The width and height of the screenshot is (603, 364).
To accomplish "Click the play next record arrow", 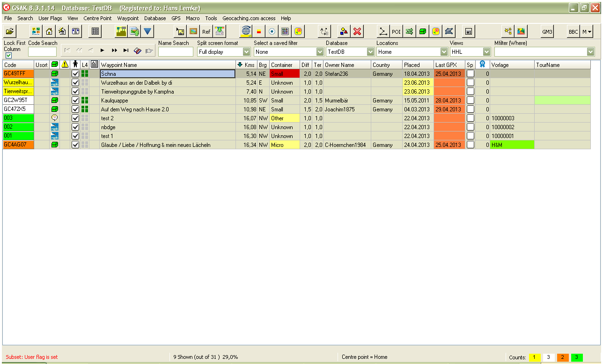I will 103,50.
